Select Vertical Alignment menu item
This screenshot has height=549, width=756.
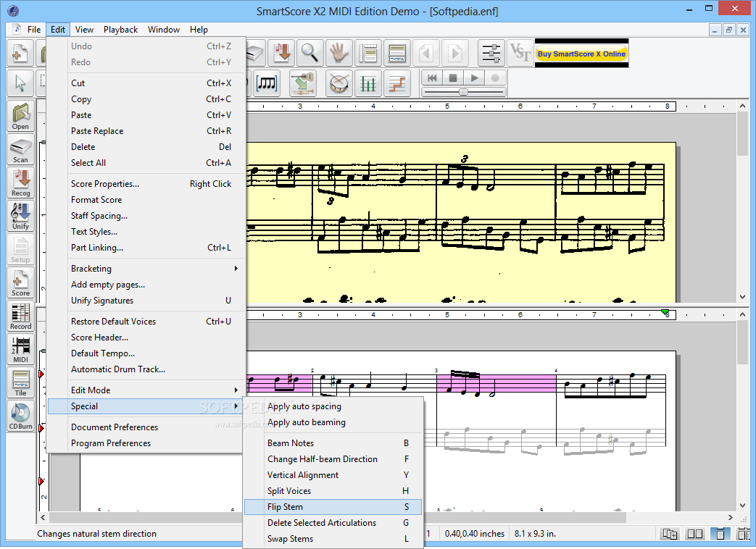coord(333,475)
